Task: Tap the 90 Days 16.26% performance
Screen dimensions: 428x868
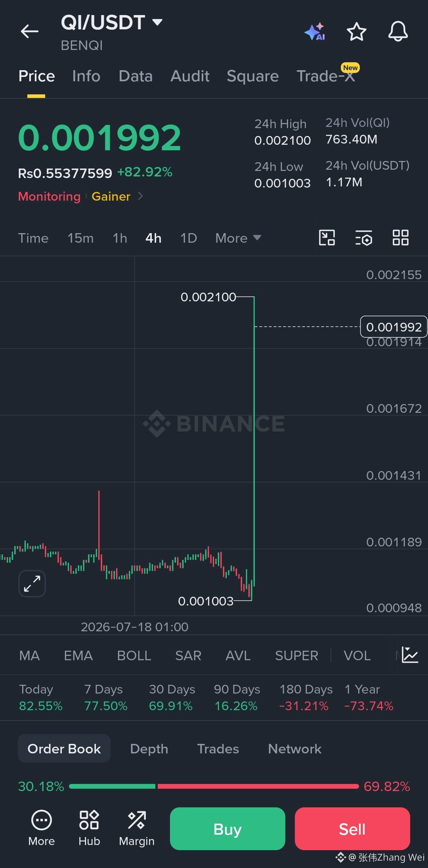Action: 237,697
